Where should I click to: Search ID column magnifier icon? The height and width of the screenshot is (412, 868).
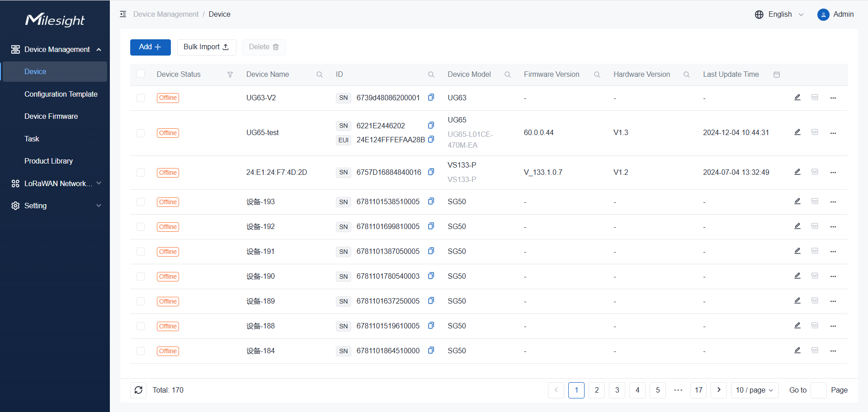pyautogui.click(x=431, y=75)
